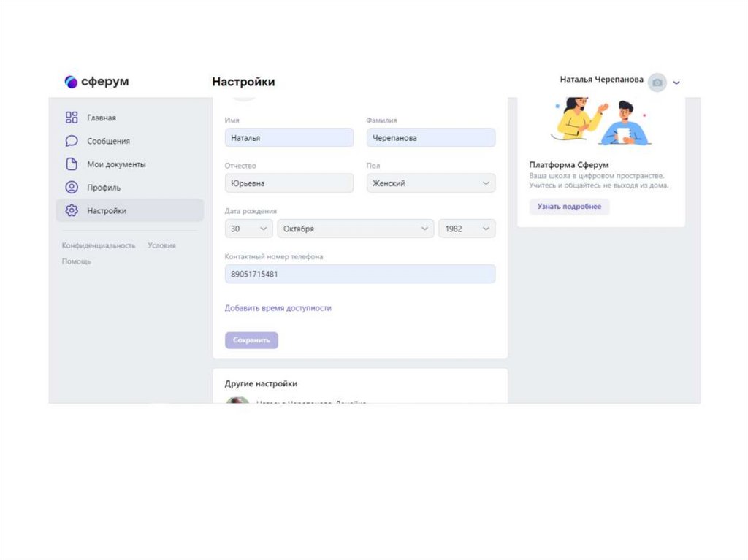Open the birth day dropdown
This screenshot has height=560, width=748.
point(248,229)
